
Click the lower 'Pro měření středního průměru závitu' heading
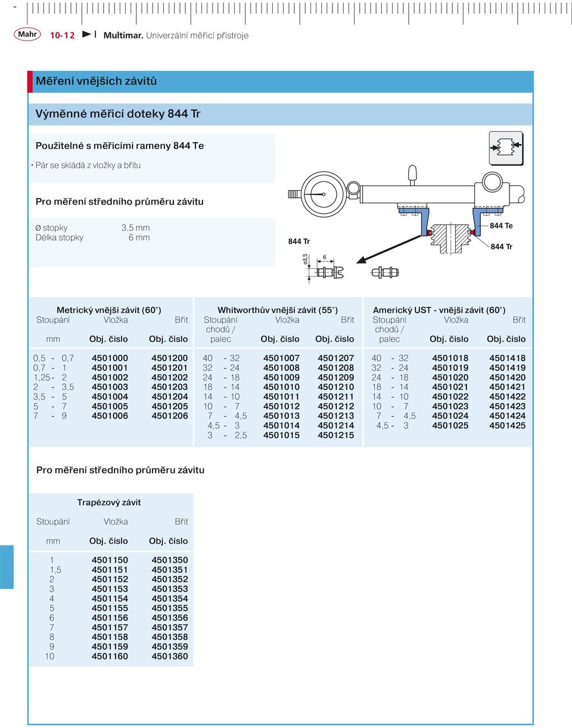pos(120,470)
